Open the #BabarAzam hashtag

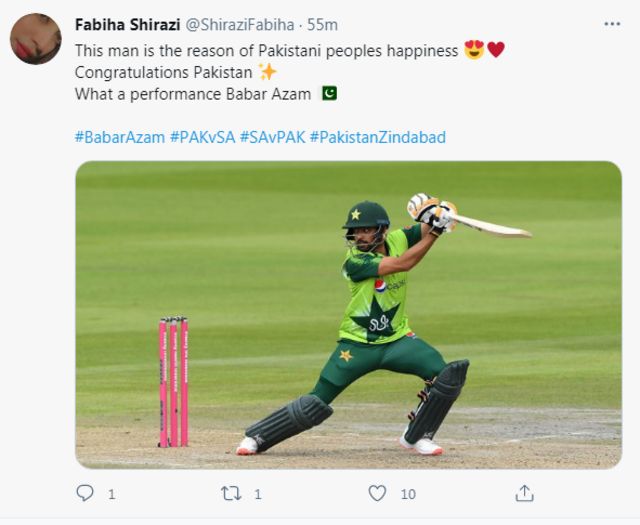point(120,136)
